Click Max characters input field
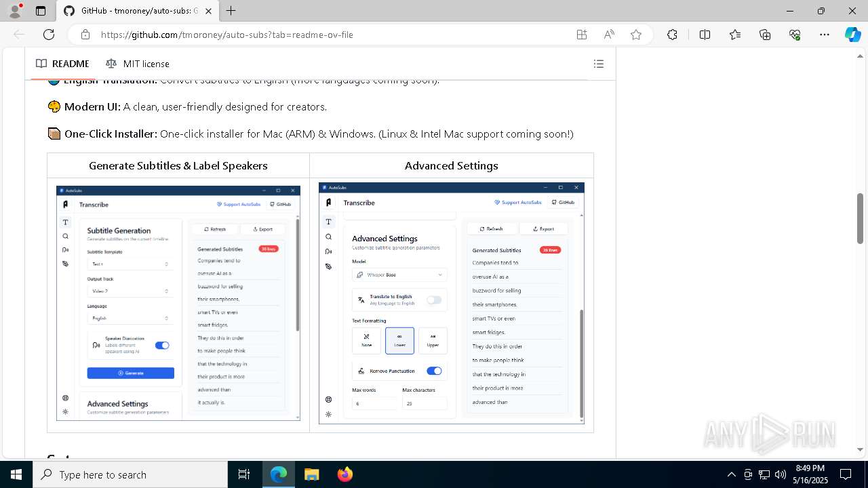868x488 pixels. tap(425, 403)
